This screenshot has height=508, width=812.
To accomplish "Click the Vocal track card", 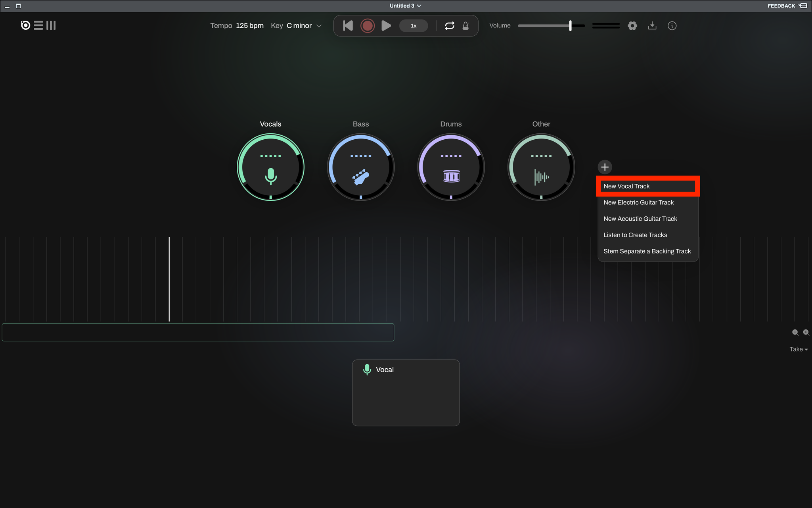I will (x=406, y=393).
